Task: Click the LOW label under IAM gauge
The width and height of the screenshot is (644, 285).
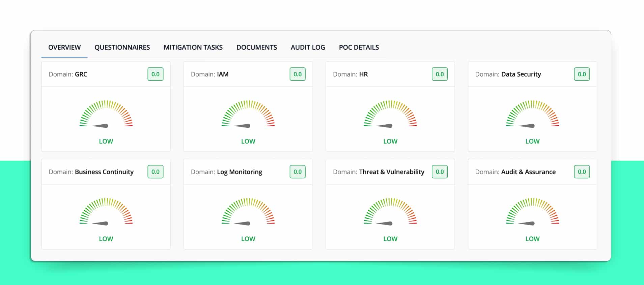Action: coord(248,141)
